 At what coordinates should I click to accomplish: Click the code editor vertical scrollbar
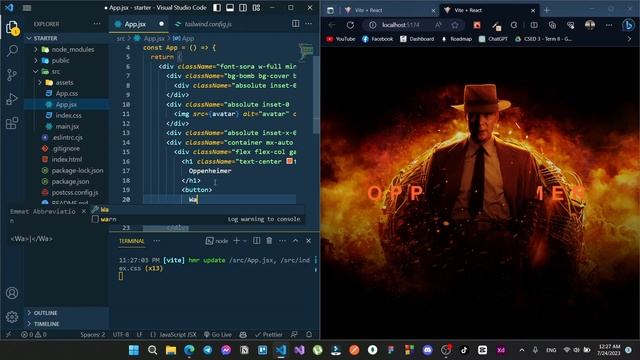(x=316, y=94)
